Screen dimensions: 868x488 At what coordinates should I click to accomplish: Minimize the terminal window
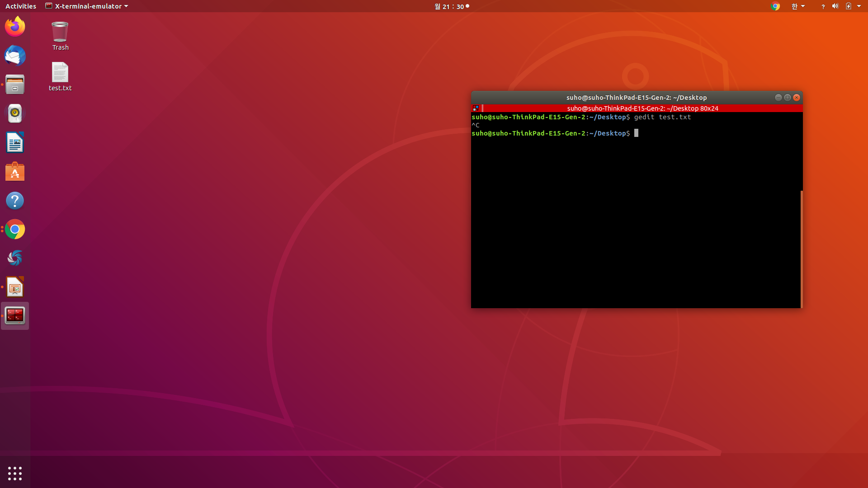tap(778, 98)
